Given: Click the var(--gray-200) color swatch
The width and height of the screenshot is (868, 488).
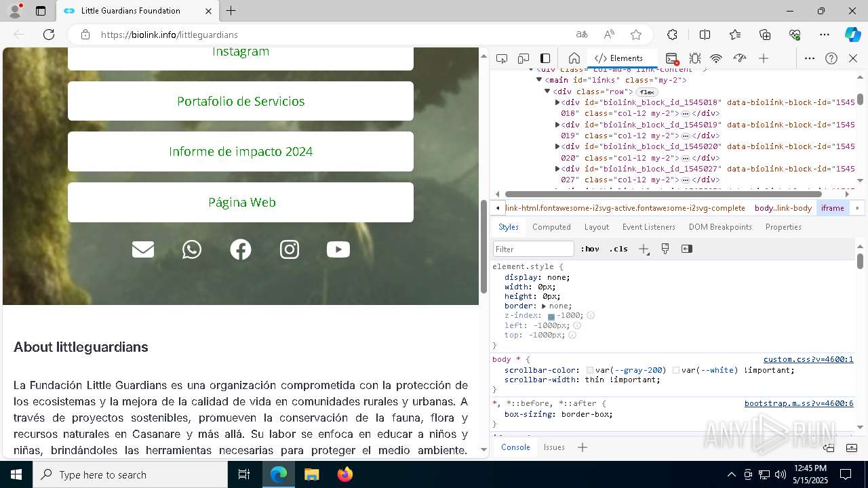Looking at the screenshot, I should (590, 371).
